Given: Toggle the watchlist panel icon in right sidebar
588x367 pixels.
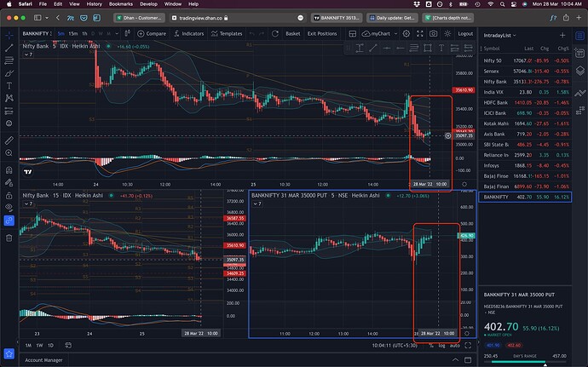Looking at the screenshot, I should [x=579, y=36].
